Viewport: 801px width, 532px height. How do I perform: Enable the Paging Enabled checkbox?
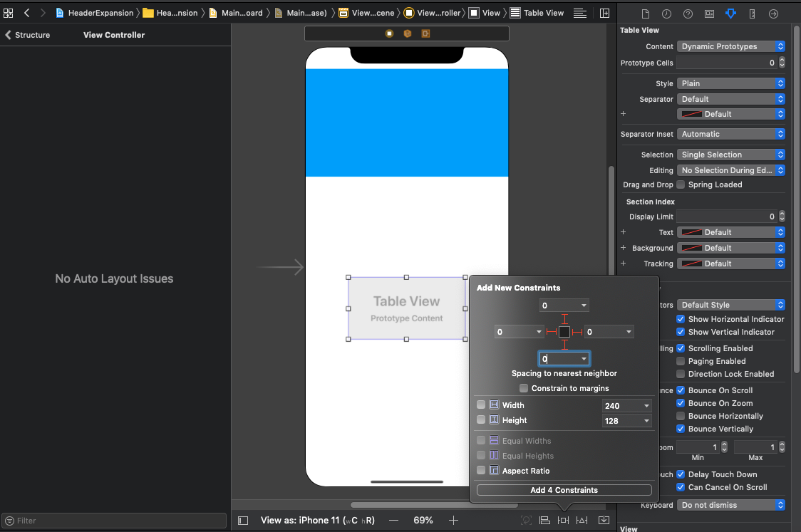pos(681,361)
